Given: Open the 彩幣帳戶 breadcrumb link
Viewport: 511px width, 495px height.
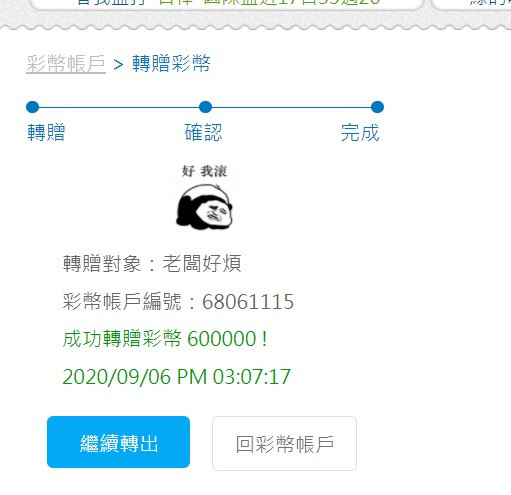Looking at the screenshot, I should (66, 64).
